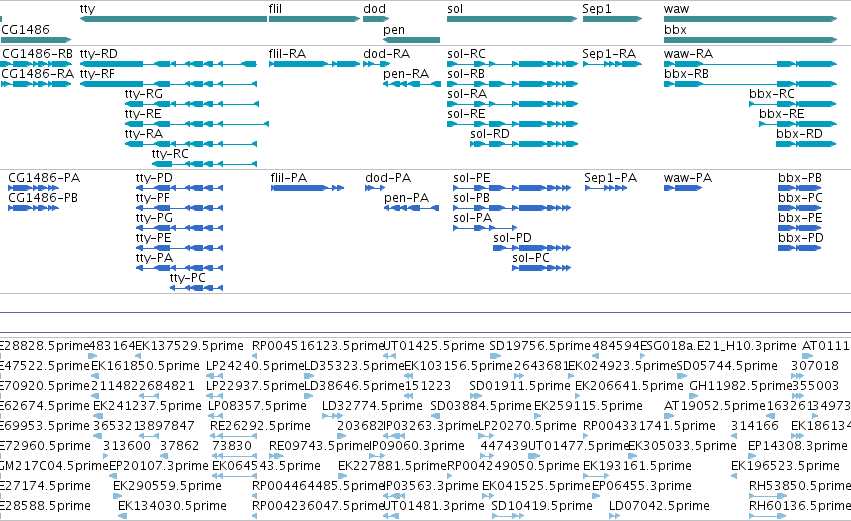Click the Sep1-PA protein label

pos(611,177)
